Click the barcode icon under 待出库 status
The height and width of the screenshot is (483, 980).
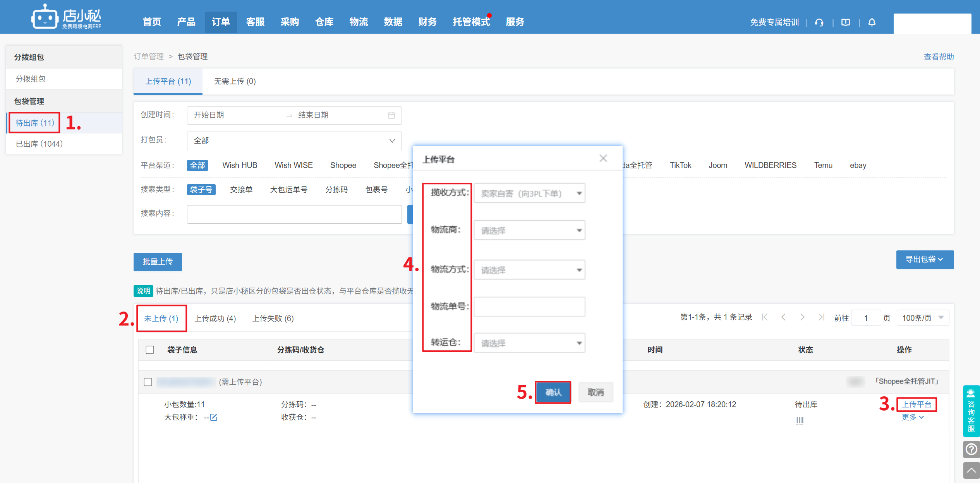point(799,420)
